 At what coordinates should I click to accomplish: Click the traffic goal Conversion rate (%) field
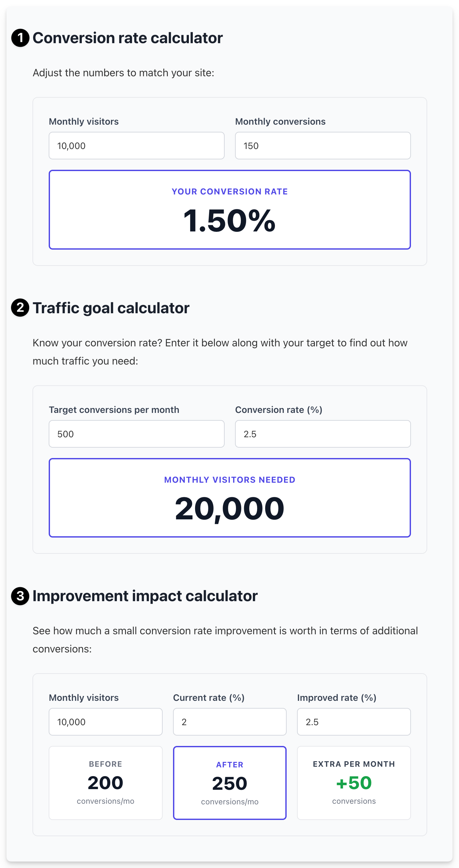(x=323, y=434)
